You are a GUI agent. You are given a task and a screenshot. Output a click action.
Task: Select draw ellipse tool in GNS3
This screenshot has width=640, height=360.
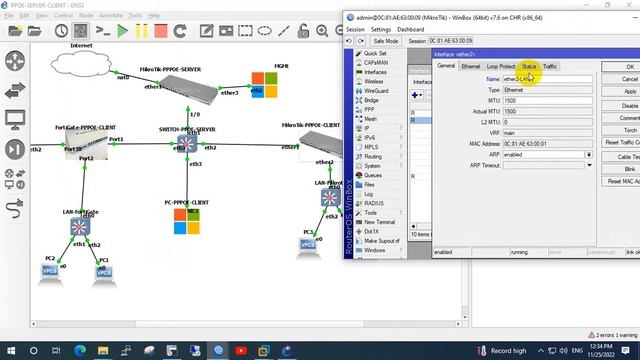click(x=264, y=31)
